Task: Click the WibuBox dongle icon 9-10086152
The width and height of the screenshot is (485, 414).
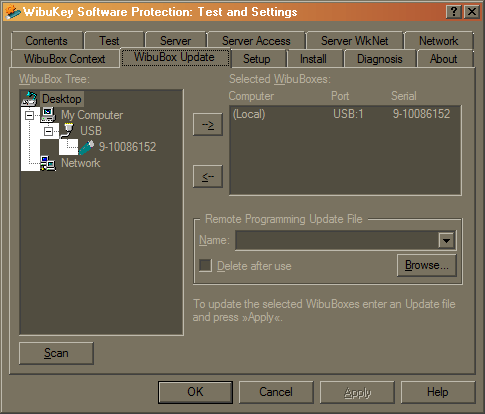Action: coord(86,147)
